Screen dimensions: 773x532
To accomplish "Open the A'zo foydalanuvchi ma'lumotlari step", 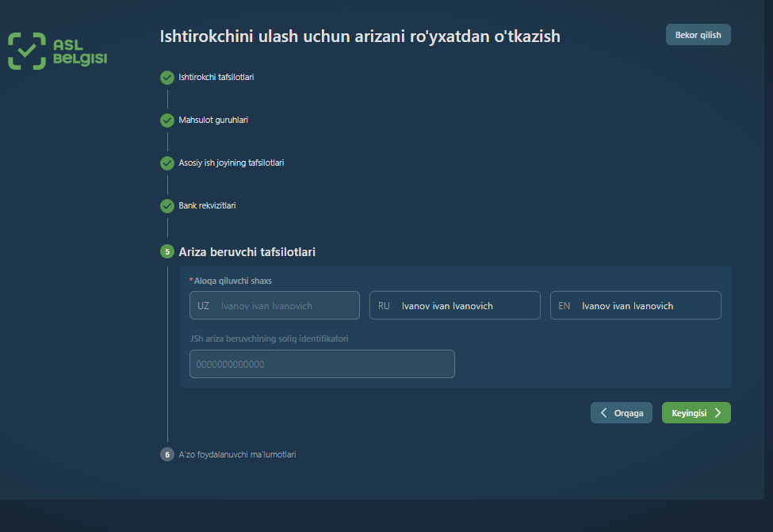I will pyautogui.click(x=237, y=454).
